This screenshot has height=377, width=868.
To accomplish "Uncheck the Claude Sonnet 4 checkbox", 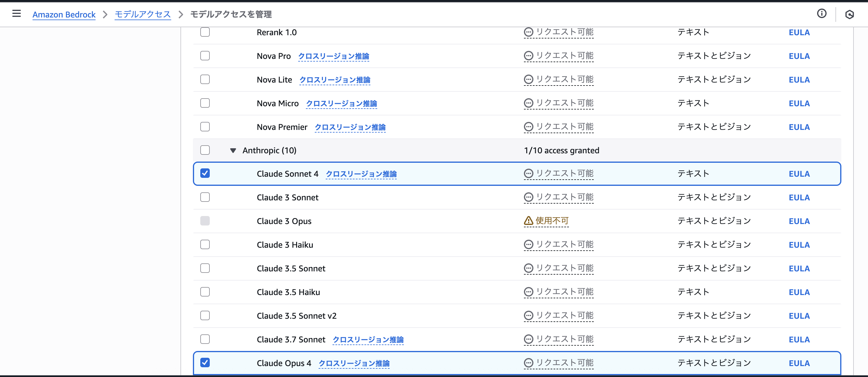I will pyautogui.click(x=205, y=173).
